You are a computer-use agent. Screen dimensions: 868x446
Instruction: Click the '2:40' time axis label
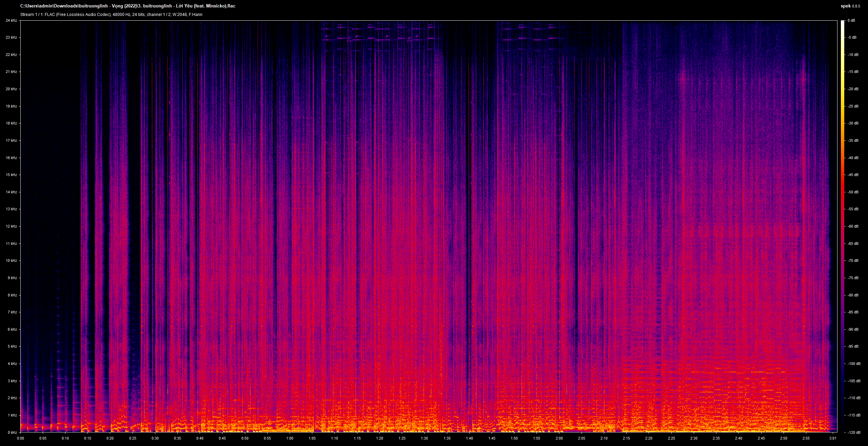(739, 438)
